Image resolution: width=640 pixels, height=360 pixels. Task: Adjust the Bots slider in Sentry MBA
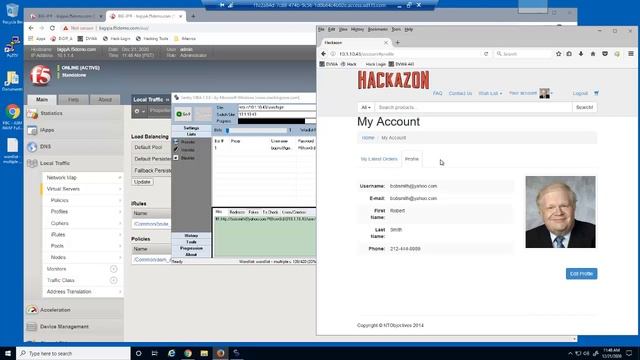click(x=256, y=130)
